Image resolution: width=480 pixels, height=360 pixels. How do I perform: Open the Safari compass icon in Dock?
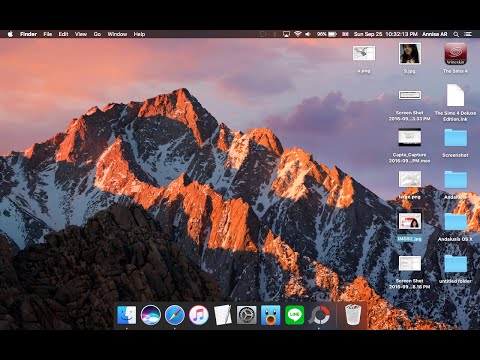175,315
